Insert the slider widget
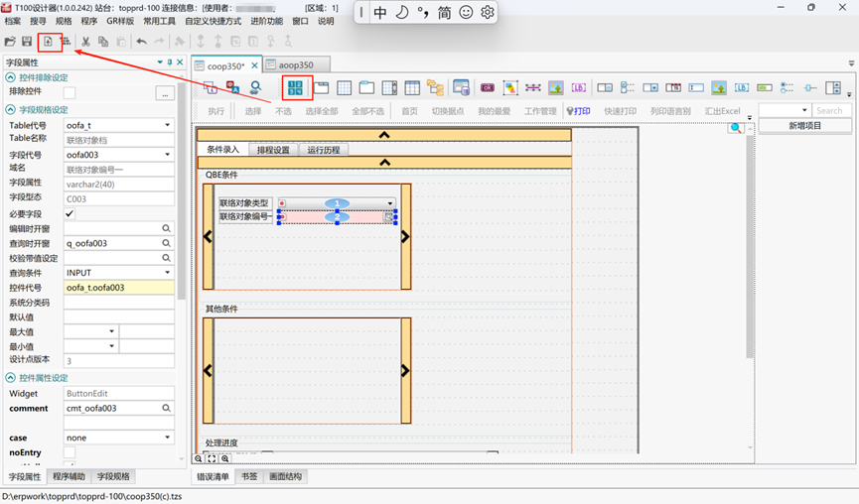859x504 pixels. (810, 87)
